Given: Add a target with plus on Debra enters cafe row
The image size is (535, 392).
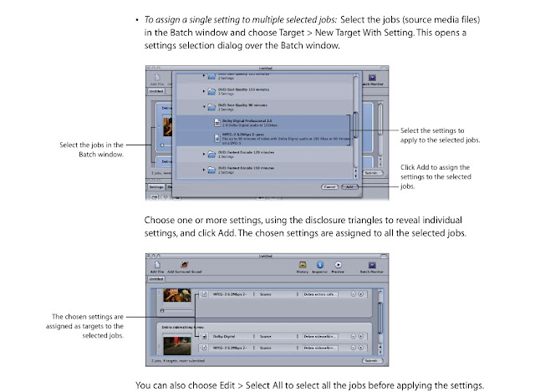Looking at the screenshot, I should tap(360, 293).
